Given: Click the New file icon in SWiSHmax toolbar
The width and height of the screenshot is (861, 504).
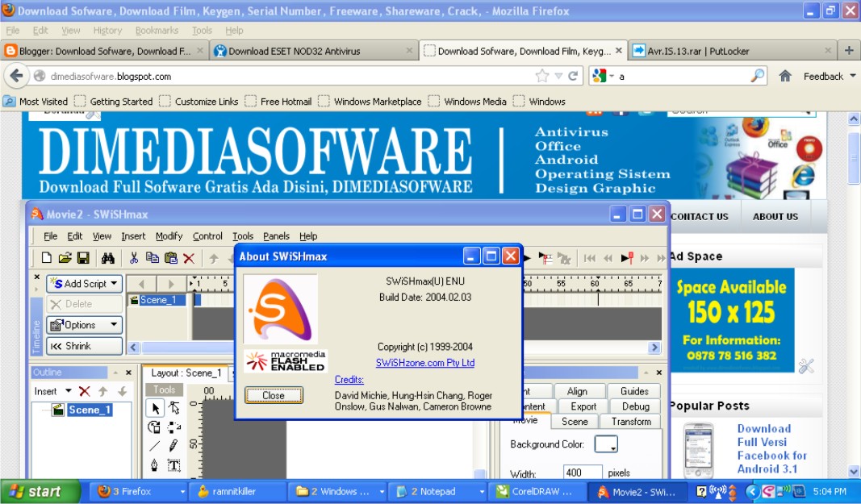Looking at the screenshot, I should click(47, 257).
